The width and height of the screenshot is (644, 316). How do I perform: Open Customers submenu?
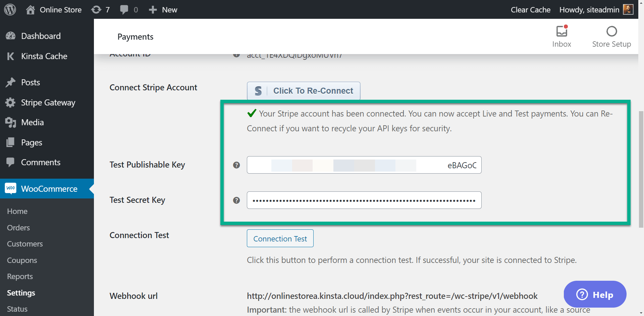tap(25, 244)
